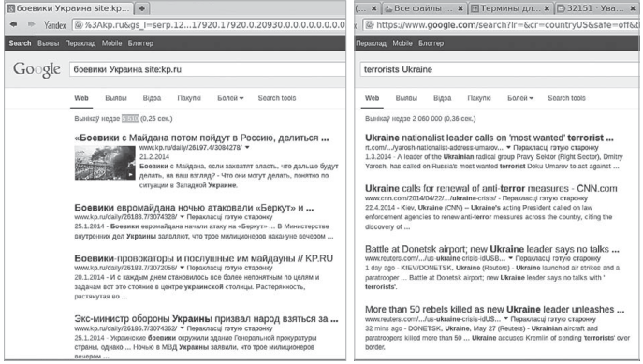
Task: Close the 'Термины дл...' tab
Action: point(547,8)
